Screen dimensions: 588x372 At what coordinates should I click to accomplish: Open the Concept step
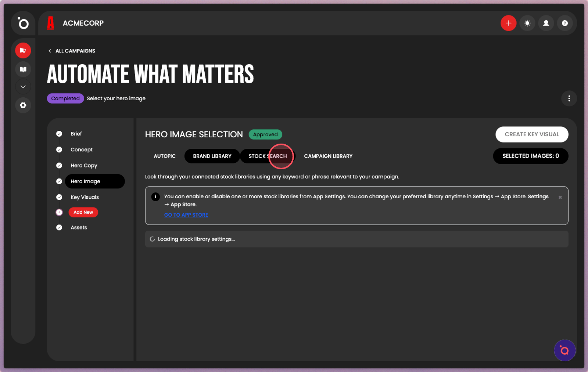[x=82, y=149]
